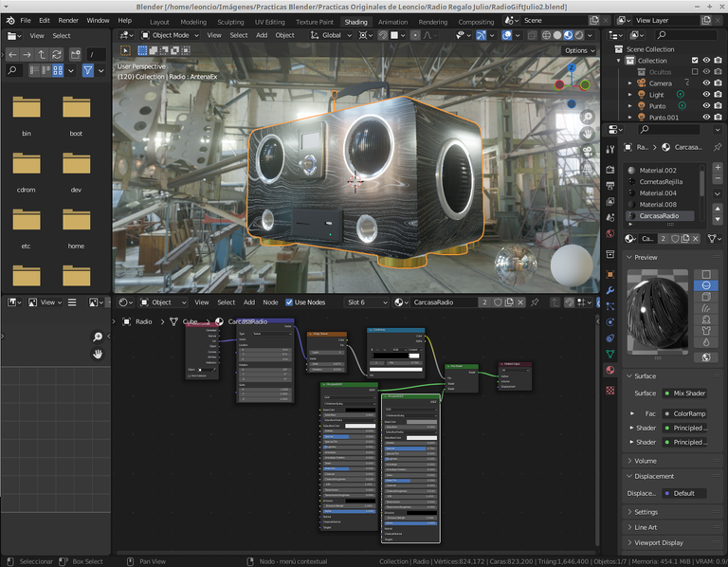Image resolution: width=728 pixels, height=567 pixels.
Task: Add a material slot with plus button
Action: (717, 167)
